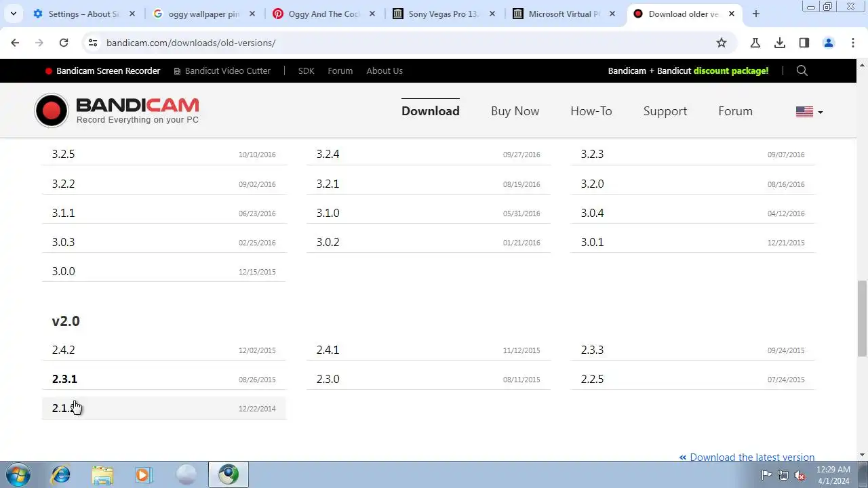868x488 pixels.
Task: Open the language flag dropdown
Action: coord(809,112)
